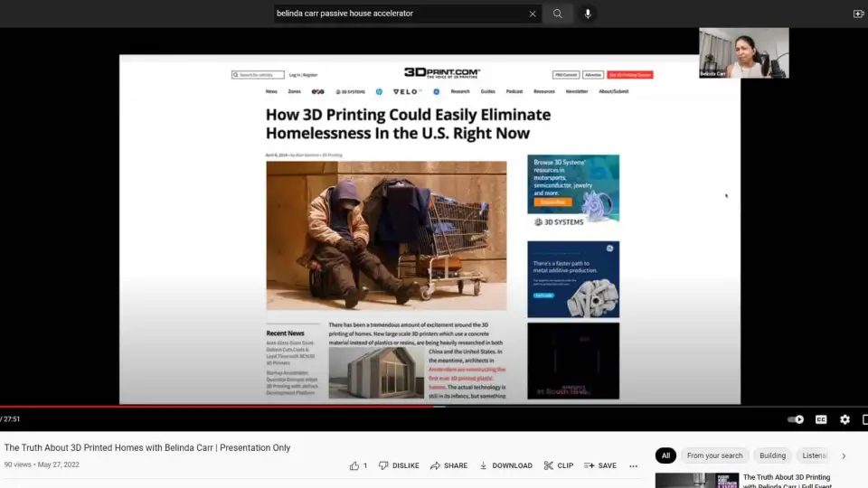The width and height of the screenshot is (868, 488).
Task: Clear the search box text
Action: (x=533, y=14)
